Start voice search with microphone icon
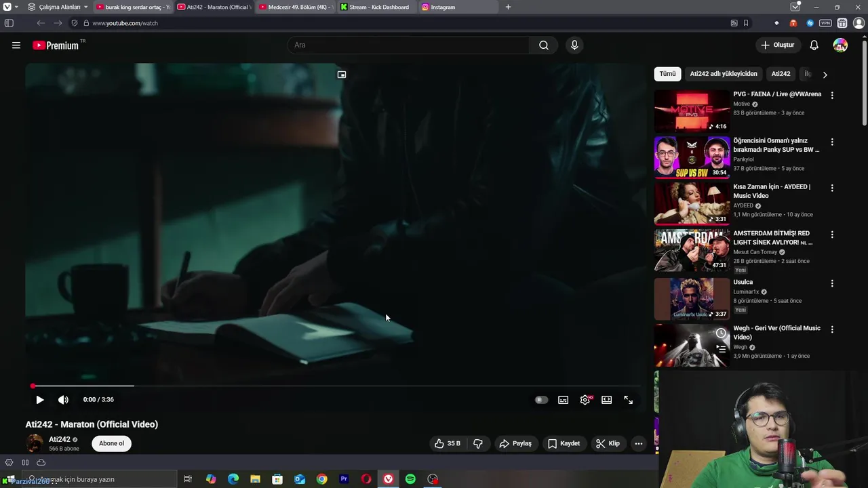The image size is (868, 488). point(574,45)
